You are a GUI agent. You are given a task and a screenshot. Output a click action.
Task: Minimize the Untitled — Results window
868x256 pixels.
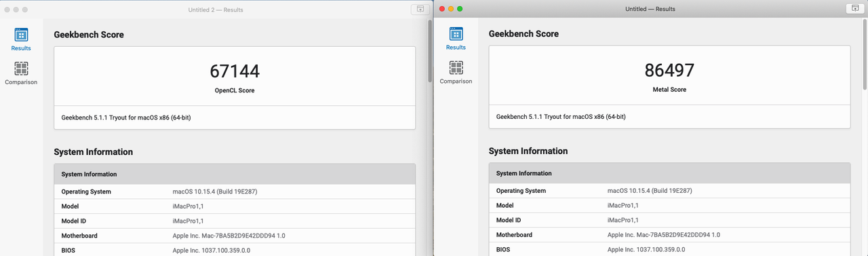point(451,9)
